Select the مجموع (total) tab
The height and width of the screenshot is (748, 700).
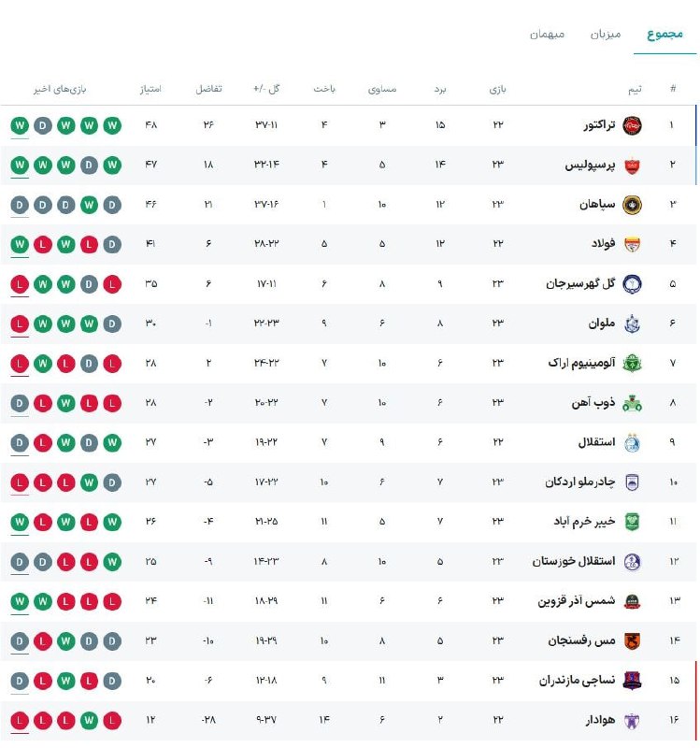(664, 34)
